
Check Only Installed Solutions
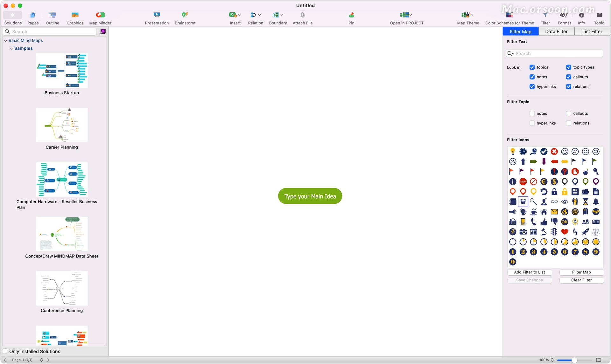coord(5,351)
